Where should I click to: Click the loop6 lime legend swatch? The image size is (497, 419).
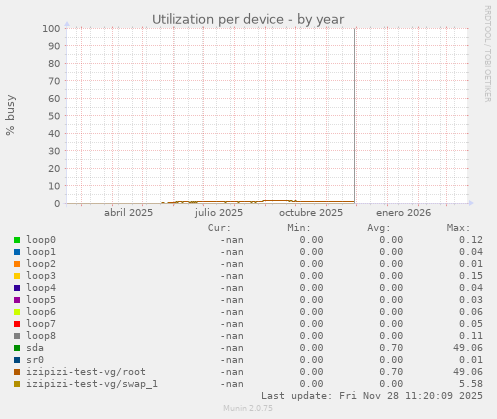pos(17,312)
